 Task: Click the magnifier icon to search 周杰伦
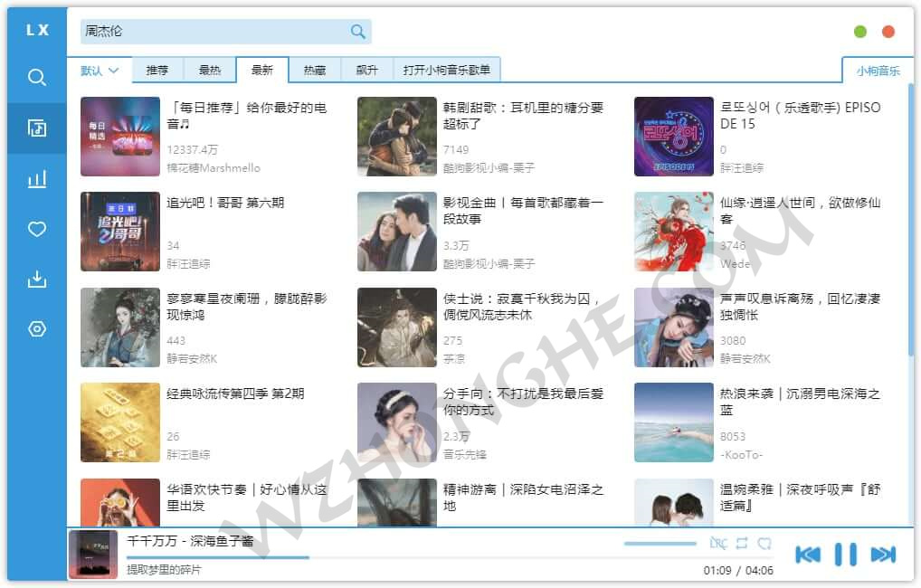[x=356, y=30]
